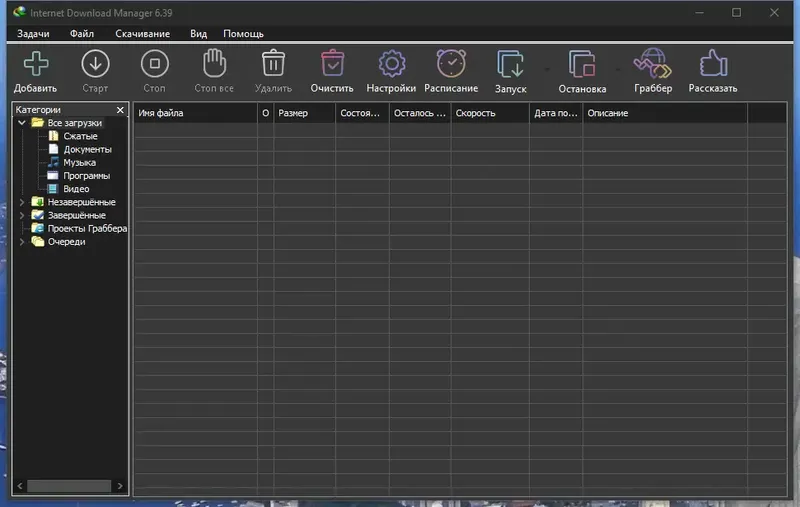Click the IDM logo in title bar

click(19, 12)
